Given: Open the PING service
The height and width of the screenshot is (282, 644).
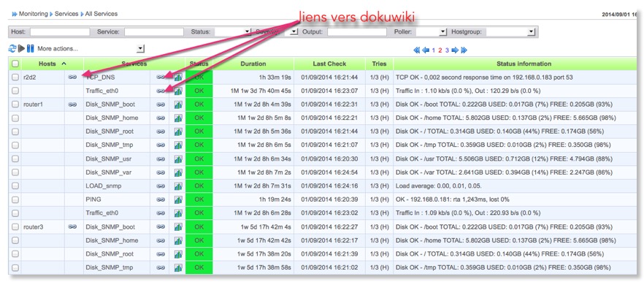Looking at the screenshot, I should pyautogui.click(x=93, y=199).
